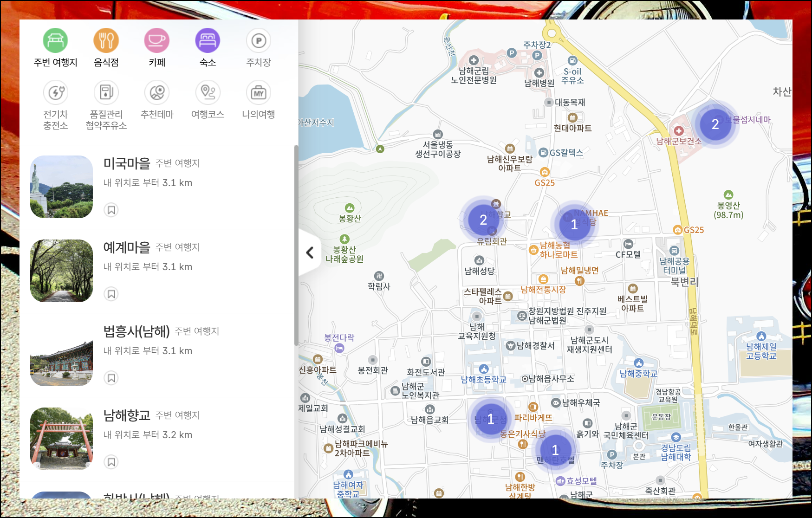
Task: Open the 예계마을 thumbnail photo
Action: click(x=61, y=271)
